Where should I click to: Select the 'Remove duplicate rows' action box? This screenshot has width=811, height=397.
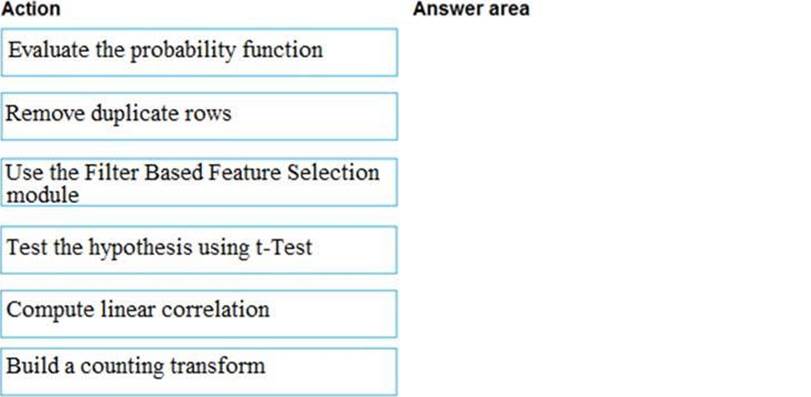[199, 116]
